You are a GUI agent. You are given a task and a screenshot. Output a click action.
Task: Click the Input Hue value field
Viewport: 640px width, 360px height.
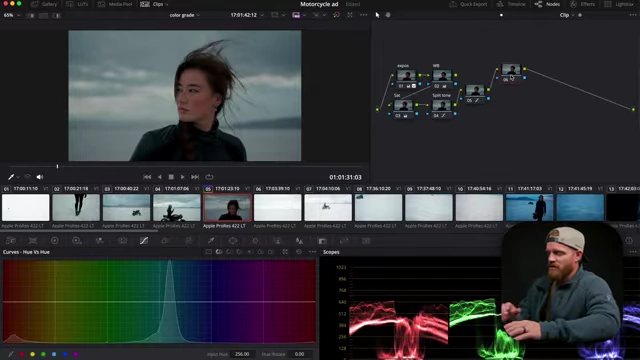tap(242, 354)
